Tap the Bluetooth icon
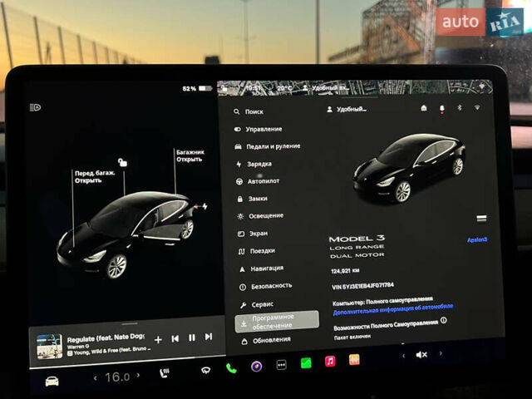Screen dimensions: 532x399 (460, 107)
